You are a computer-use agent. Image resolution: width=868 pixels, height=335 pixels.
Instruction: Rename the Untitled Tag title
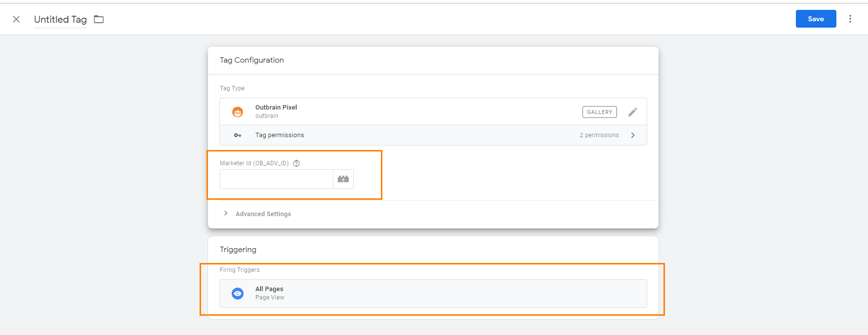(60, 19)
